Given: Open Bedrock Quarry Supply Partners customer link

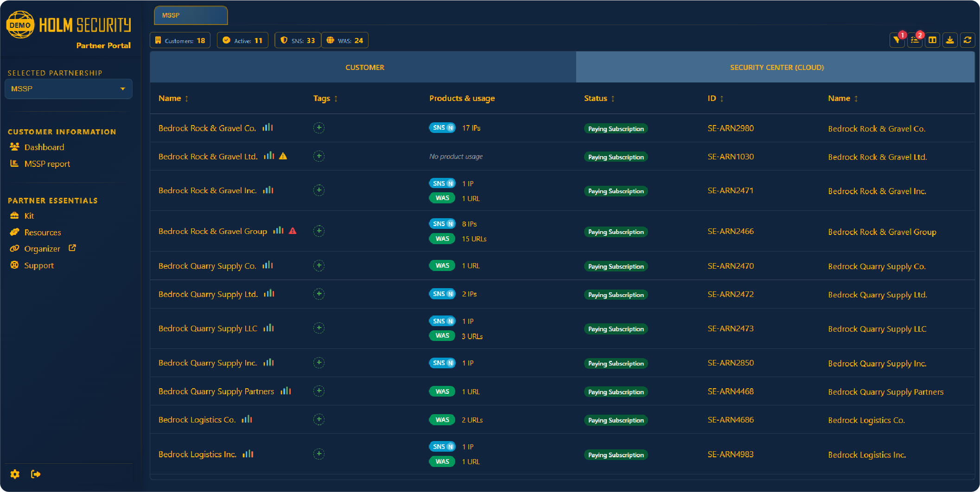Looking at the screenshot, I should point(216,391).
